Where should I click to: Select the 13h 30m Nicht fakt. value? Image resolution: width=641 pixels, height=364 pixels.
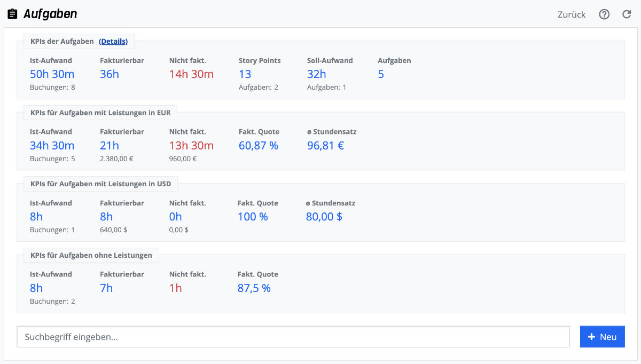(x=191, y=146)
